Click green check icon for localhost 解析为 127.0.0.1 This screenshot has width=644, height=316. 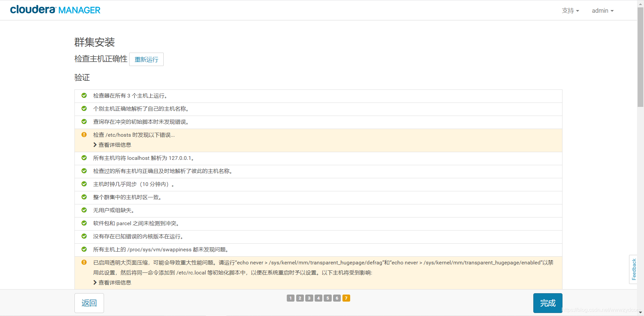[84, 158]
